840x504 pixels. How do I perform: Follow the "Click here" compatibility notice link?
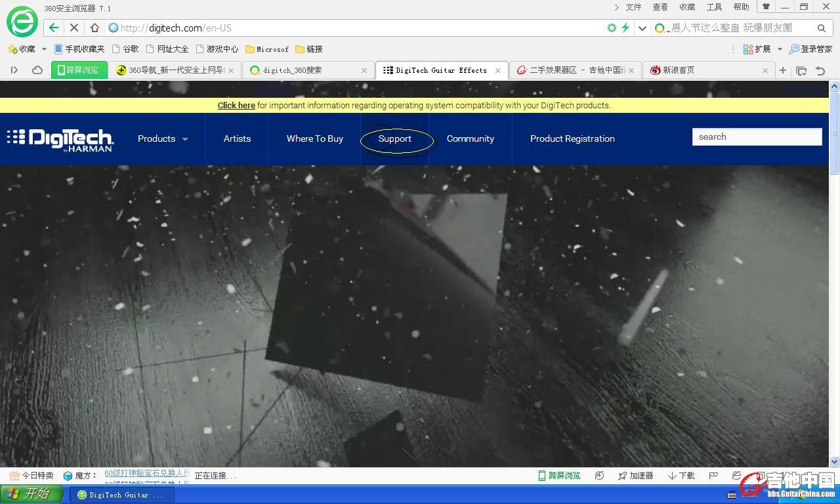click(236, 105)
